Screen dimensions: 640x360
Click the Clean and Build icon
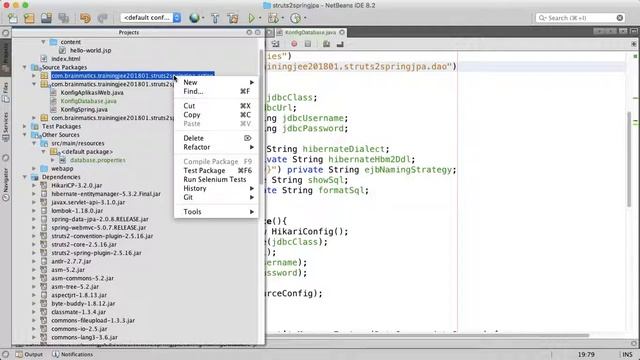click(x=233, y=18)
